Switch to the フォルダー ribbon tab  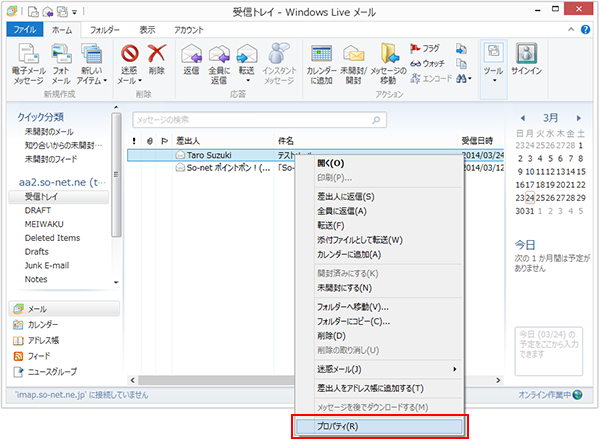104,31
